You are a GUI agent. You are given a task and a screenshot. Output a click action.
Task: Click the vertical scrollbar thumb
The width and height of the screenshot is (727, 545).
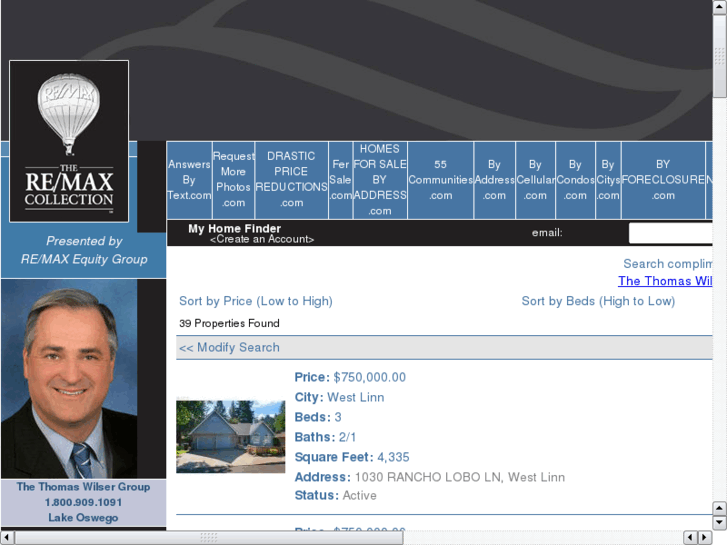point(720,56)
